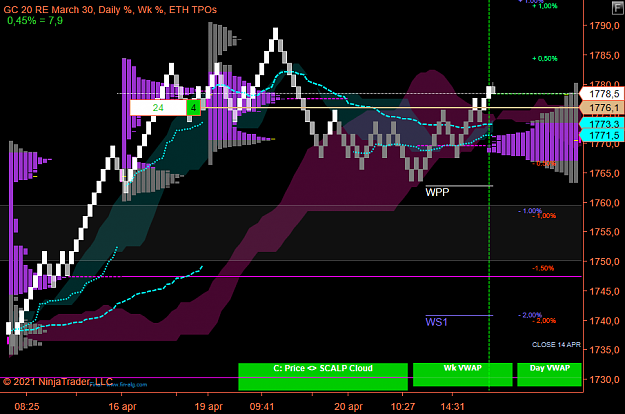Click the 0,45% = 7,9 readout
The height and width of the screenshot is (414, 625).
35,20
